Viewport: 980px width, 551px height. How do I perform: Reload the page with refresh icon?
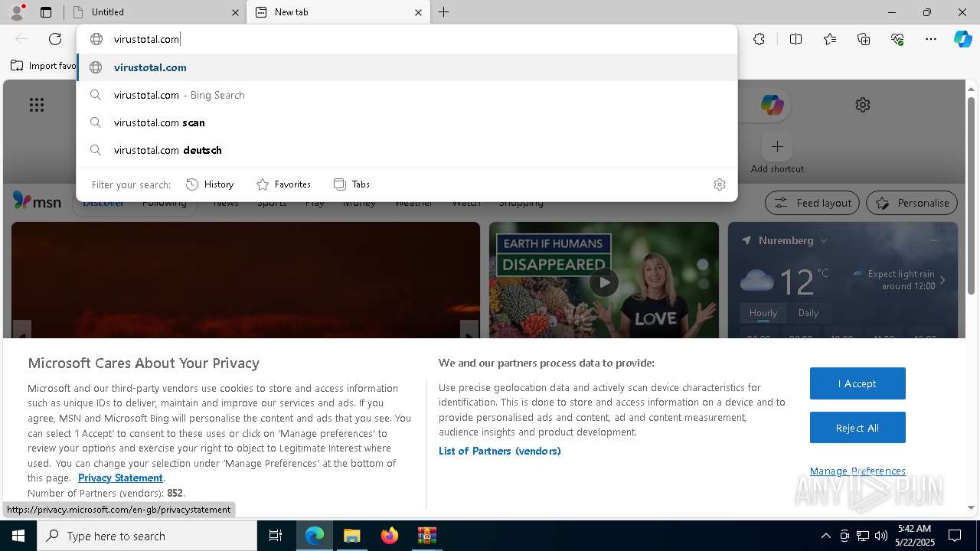(55, 39)
